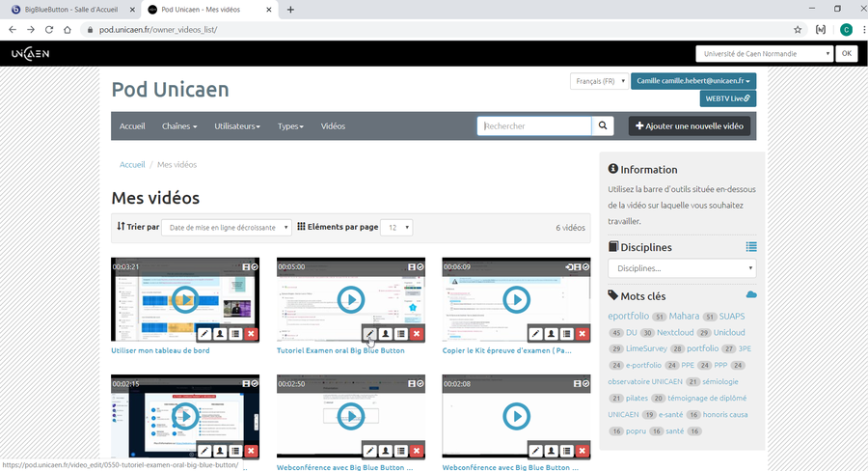Edit the 00:02:15 video with pencil icon
The width and height of the screenshot is (868, 471).
[204, 451]
